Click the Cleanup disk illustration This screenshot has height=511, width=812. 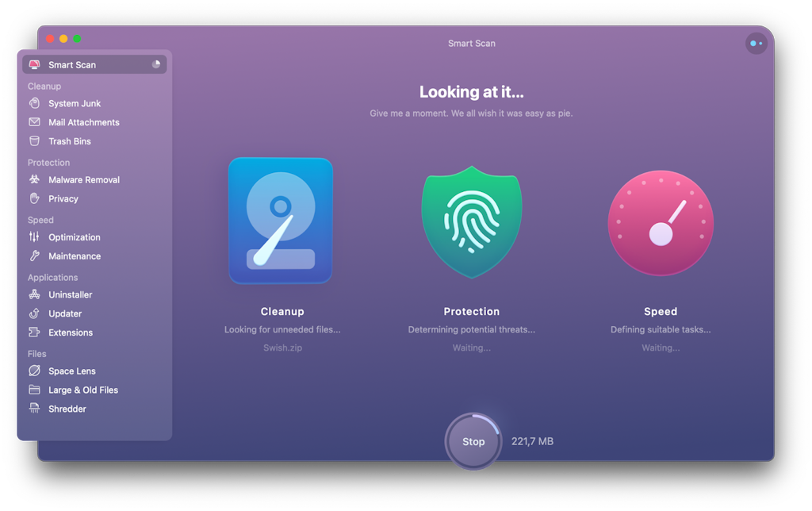pos(281,220)
